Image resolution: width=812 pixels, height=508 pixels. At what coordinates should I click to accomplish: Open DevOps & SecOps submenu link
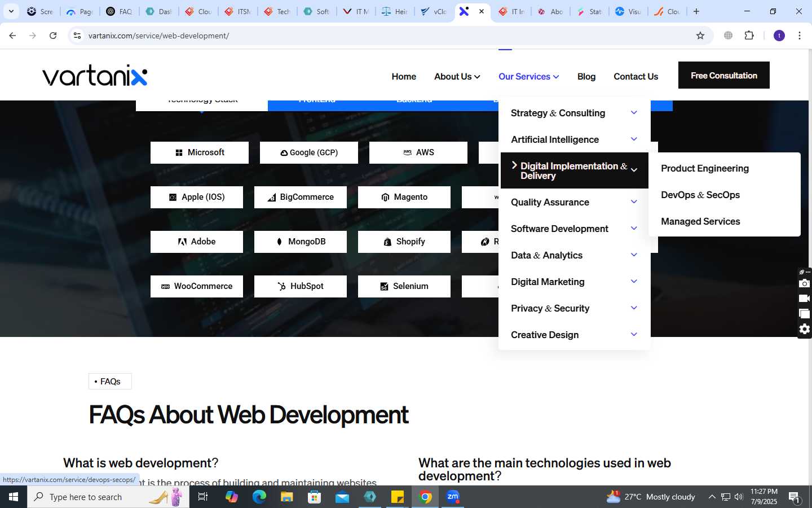700,195
